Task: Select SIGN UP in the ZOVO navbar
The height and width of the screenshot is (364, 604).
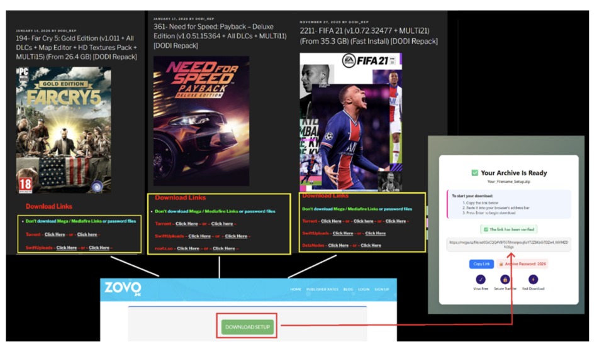Action: pyautogui.click(x=382, y=290)
